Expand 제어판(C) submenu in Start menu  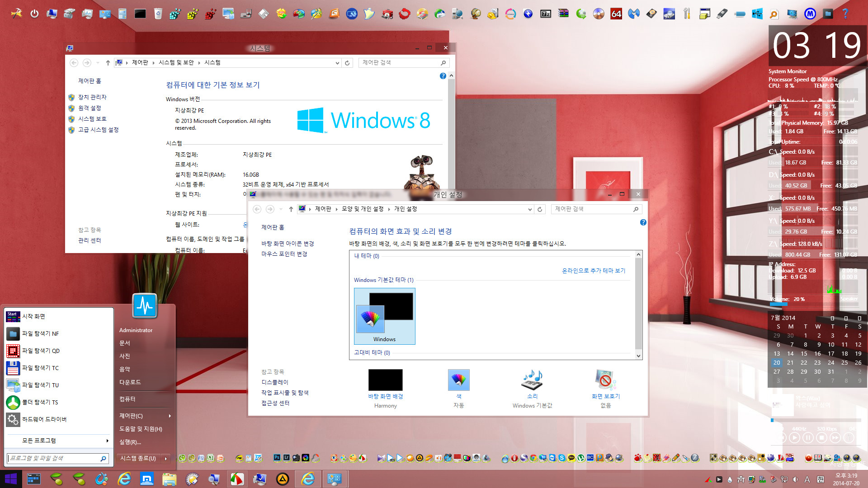pyautogui.click(x=170, y=416)
